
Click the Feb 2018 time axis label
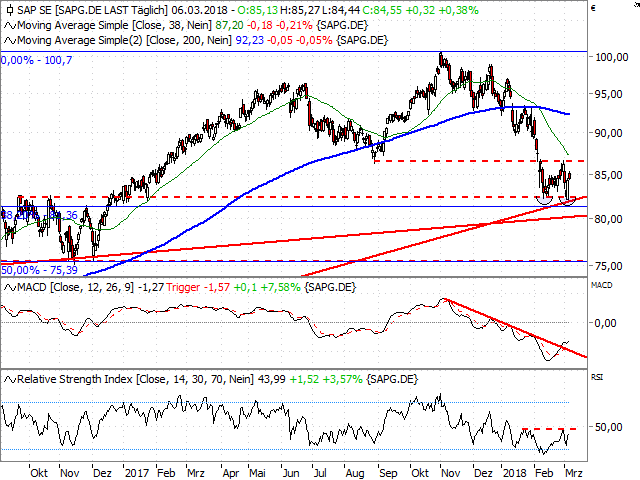coord(544,473)
